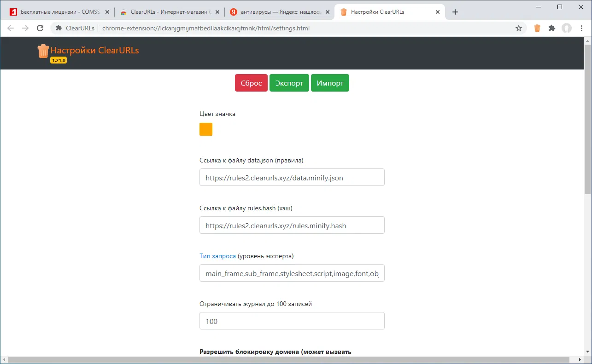The height and width of the screenshot is (364, 592).
Task: Close the антивирусы Яндекс tab
Action: pos(328,12)
